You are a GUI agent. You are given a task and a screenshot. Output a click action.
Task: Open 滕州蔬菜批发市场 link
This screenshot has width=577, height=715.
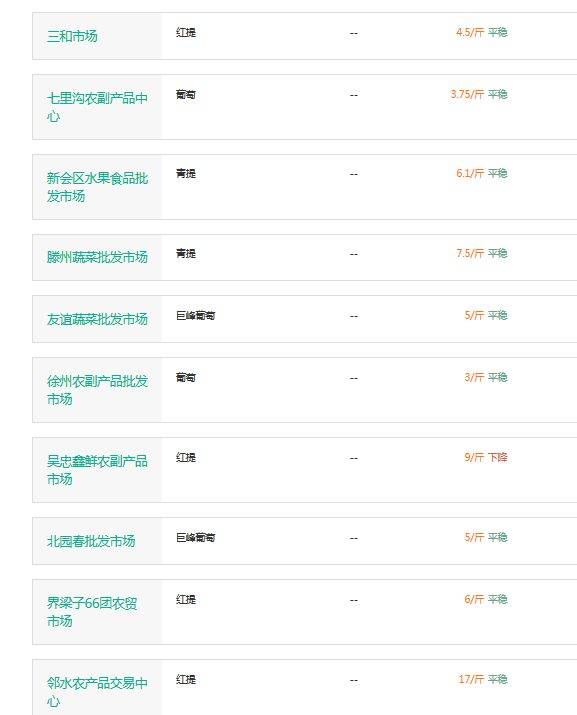(97, 257)
